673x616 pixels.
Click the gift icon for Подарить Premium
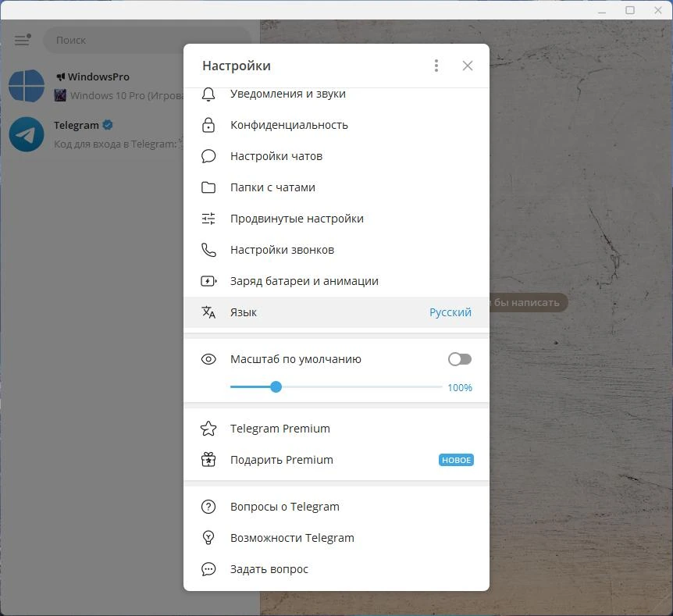(x=208, y=460)
